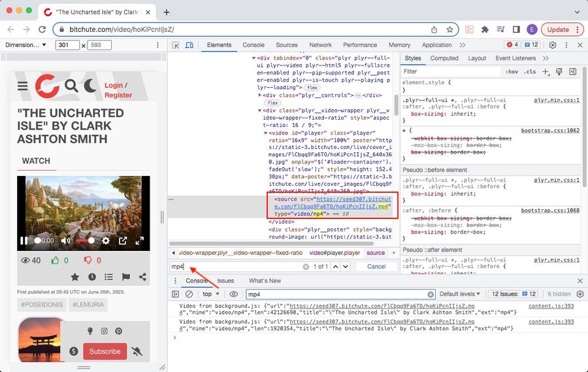Click the Register link
This screenshot has width=588, height=372.
[x=118, y=95]
